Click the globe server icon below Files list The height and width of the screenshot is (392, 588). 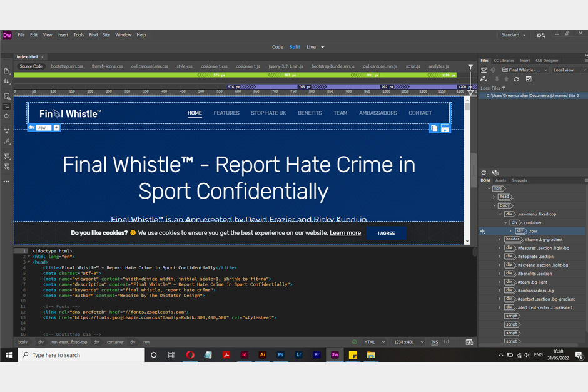[495, 173]
